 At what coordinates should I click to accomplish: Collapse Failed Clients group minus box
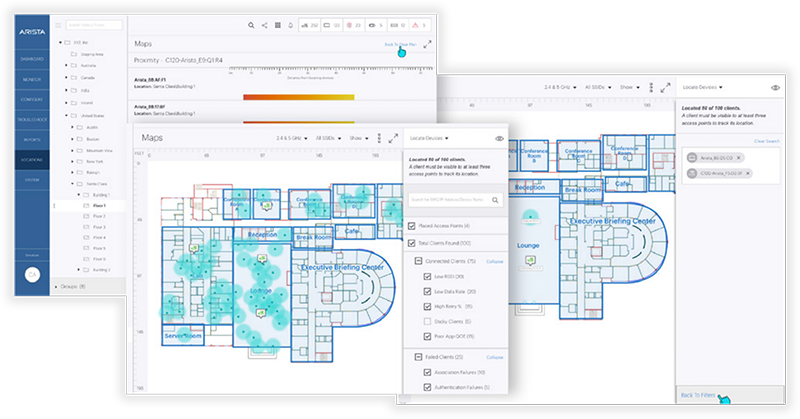click(418, 357)
